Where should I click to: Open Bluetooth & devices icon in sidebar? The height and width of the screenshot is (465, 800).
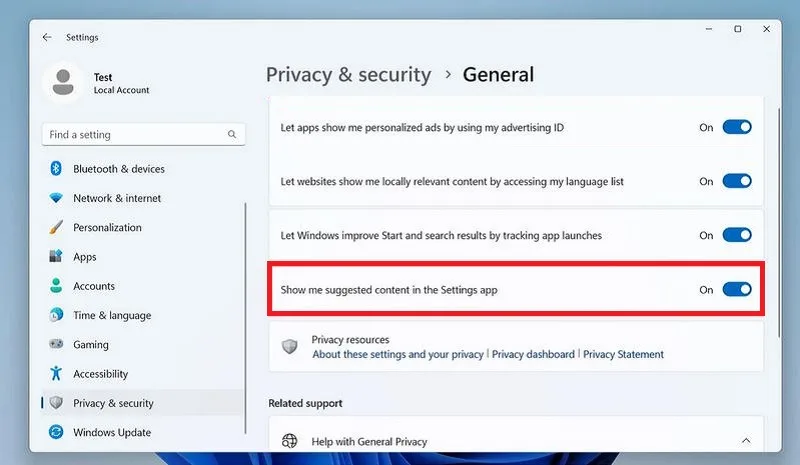pos(56,168)
